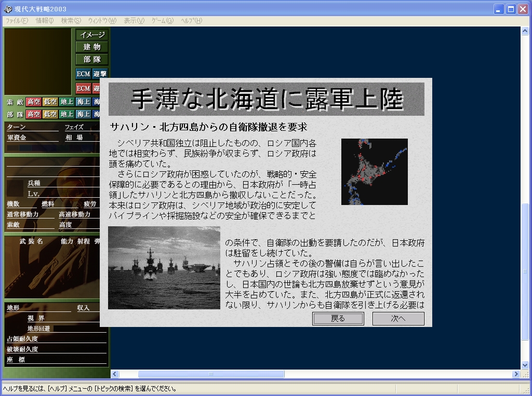The image size is (532, 396).
Task: Toggle the blue ECM indicator
Action: click(83, 74)
